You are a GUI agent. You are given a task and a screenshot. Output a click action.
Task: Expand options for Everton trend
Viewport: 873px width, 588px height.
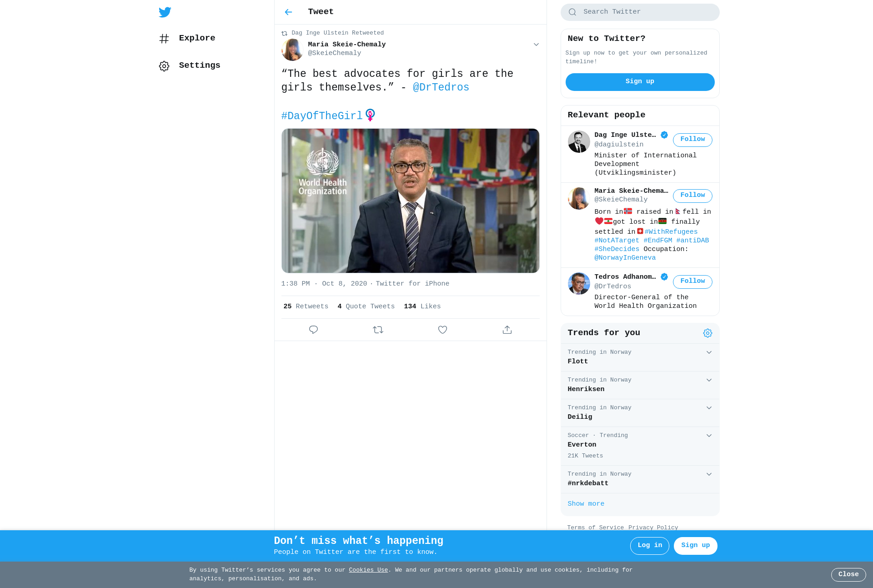click(709, 436)
